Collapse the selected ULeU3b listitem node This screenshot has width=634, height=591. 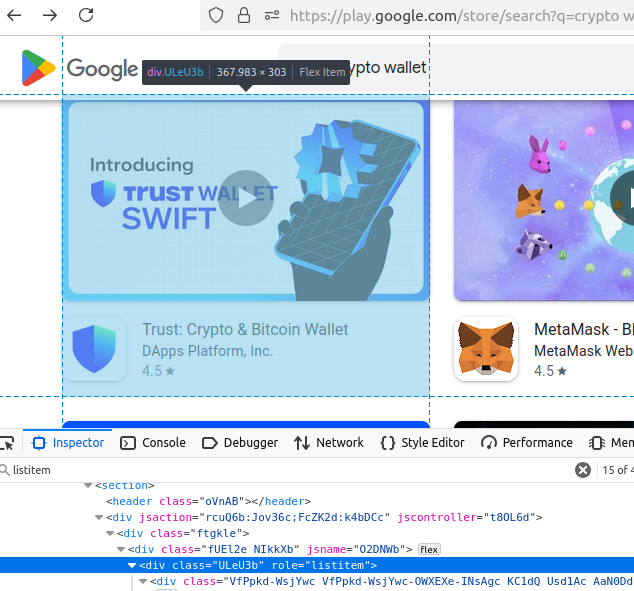coord(131,566)
